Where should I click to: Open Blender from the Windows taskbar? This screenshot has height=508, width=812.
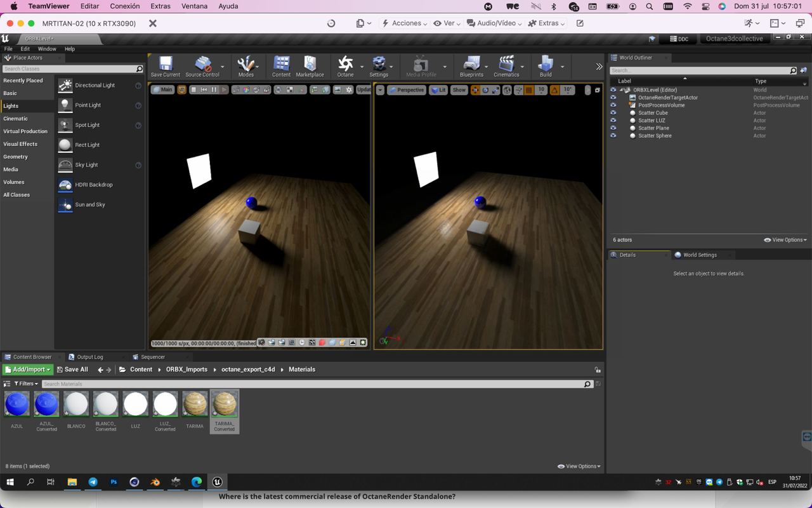(x=155, y=482)
